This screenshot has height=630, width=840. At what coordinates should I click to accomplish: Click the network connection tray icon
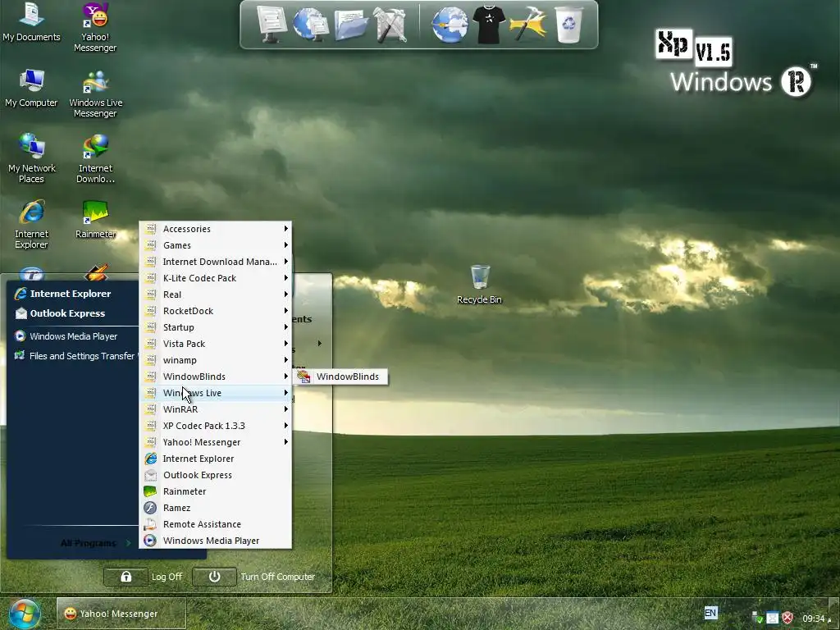click(x=757, y=618)
